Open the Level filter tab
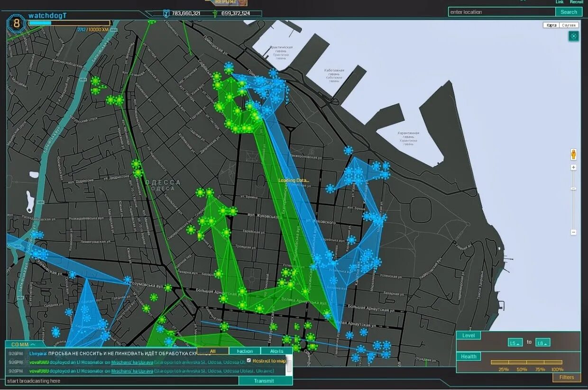 469,336
